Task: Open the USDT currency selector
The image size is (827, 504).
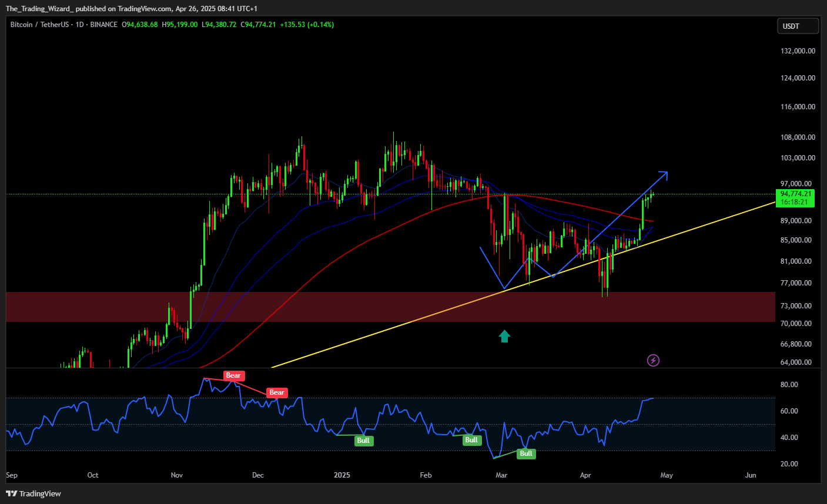Action: click(x=798, y=26)
